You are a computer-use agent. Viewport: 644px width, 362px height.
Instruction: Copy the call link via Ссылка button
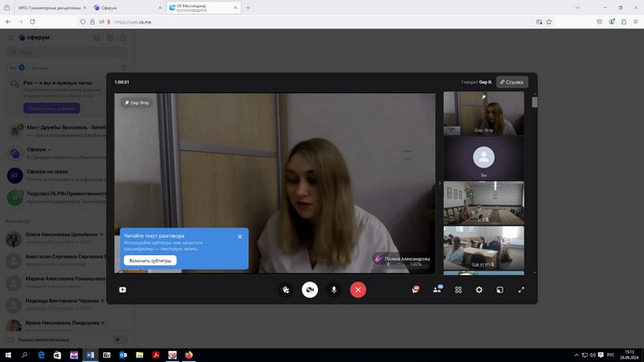[x=512, y=82]
